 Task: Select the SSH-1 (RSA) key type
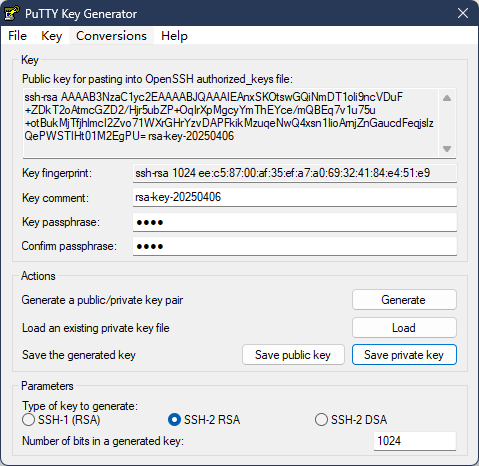61,420
